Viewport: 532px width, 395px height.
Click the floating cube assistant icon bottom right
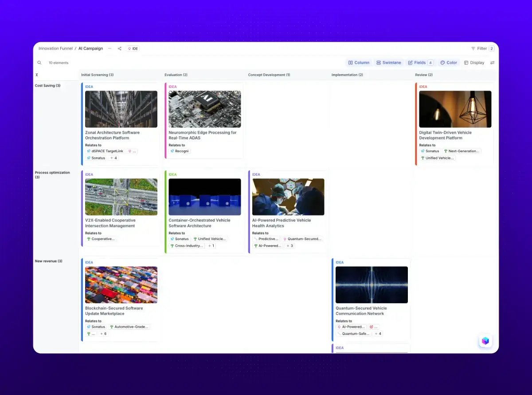[x=485, y=340]
